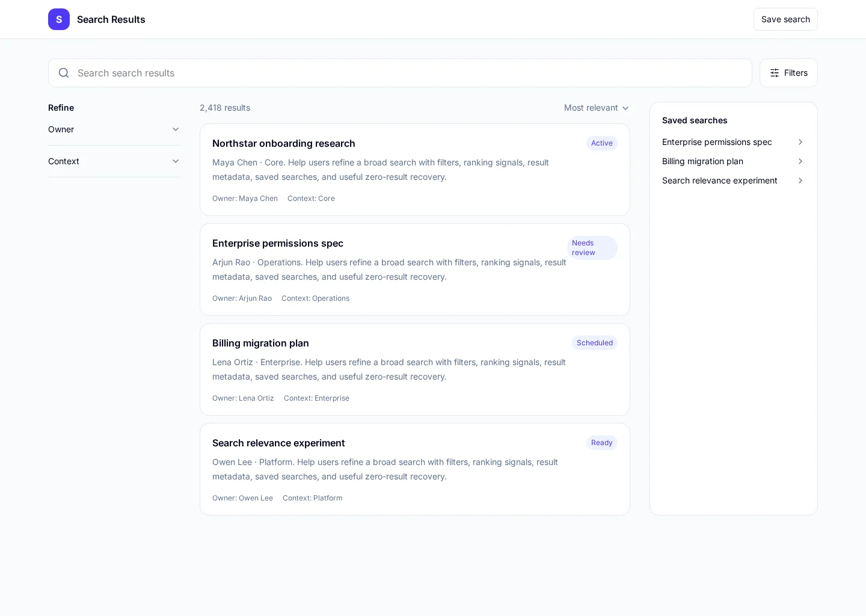Click Context: Enterprise metadata

click(316, 398)
